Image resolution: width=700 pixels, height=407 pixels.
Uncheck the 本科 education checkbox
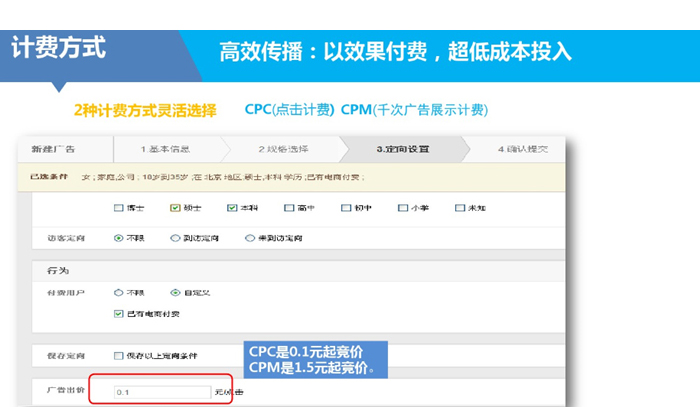tap(231, 208)
